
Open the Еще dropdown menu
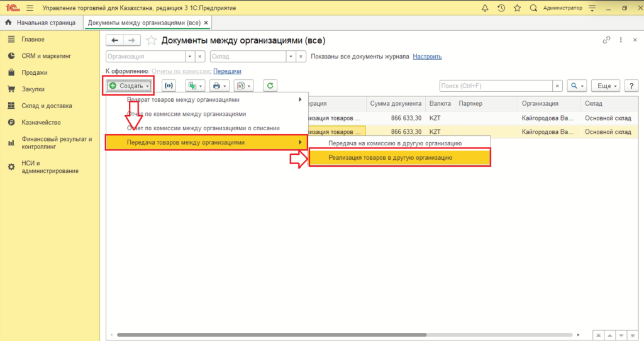tap(606, 86)
